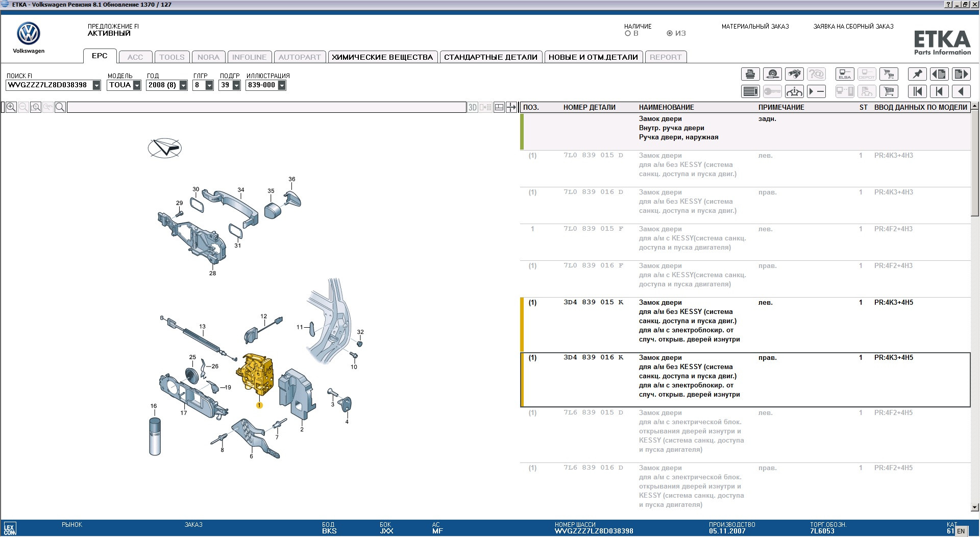This screenshot has height=537, width=980.
Task: Open the single shopping cart
Action: coord(889,92)
